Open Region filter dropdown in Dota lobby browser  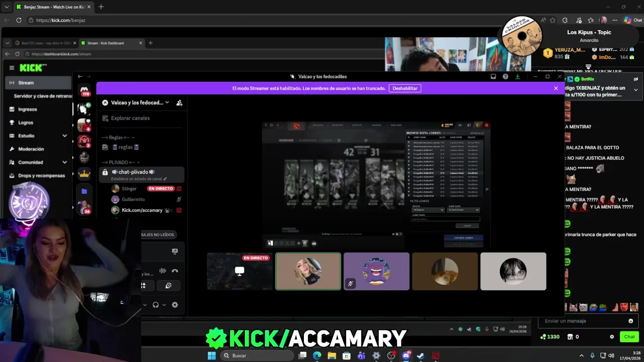428,210
